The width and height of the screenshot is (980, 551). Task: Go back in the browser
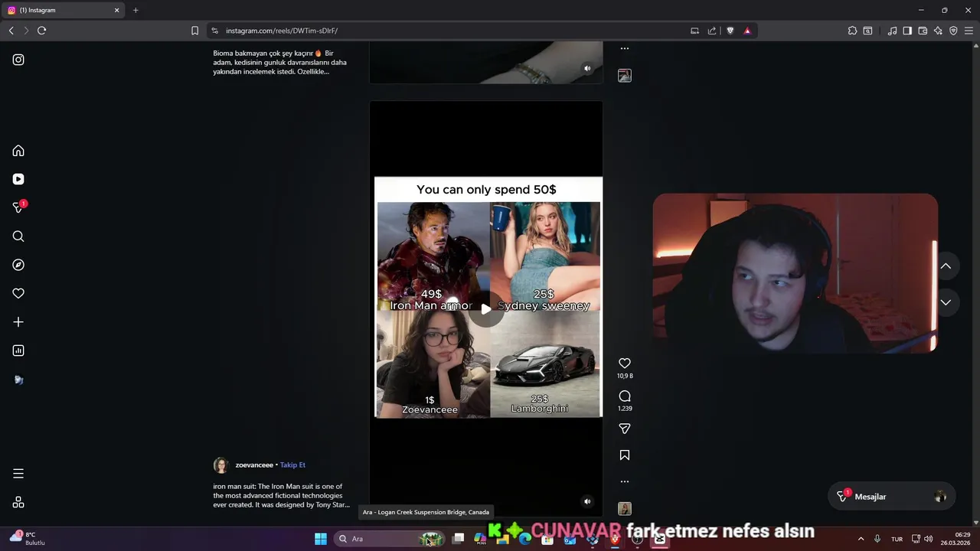11,31
